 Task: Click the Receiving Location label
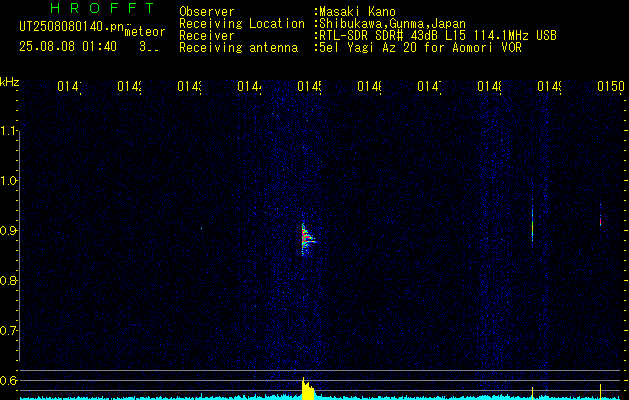click(242, 24)
